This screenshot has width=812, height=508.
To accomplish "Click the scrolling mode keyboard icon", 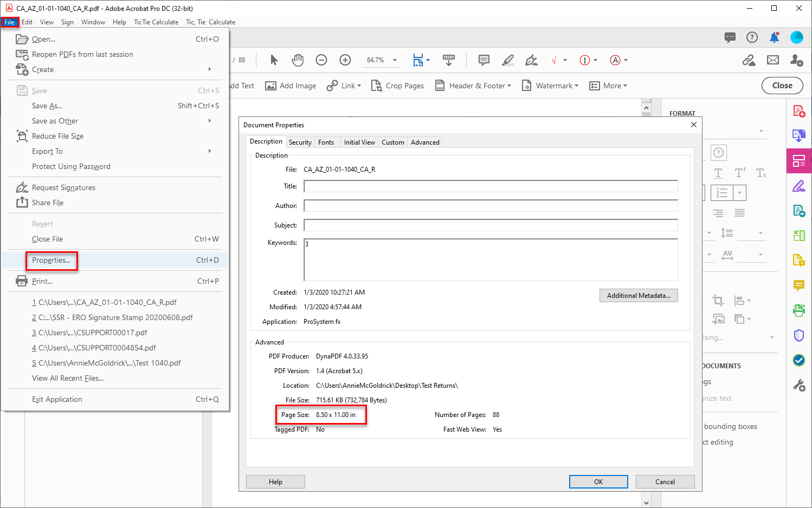I will [449, 60].
